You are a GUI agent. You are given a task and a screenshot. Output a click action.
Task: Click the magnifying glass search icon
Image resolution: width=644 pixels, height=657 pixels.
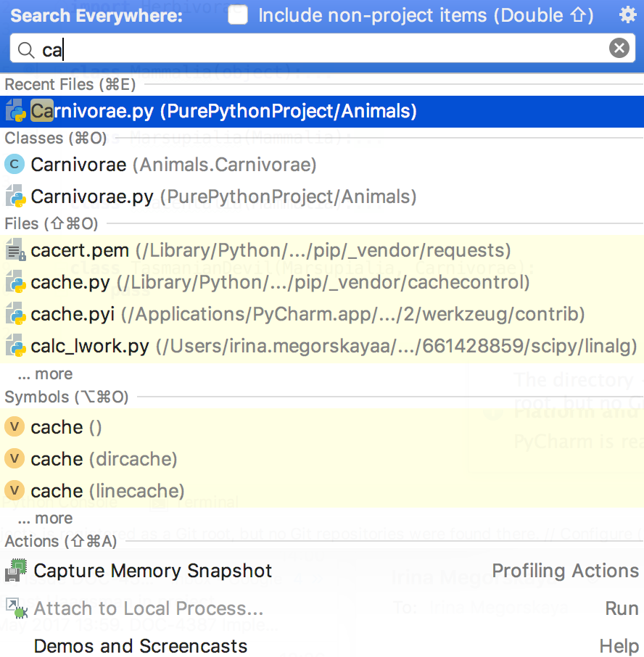pos(26,49)
